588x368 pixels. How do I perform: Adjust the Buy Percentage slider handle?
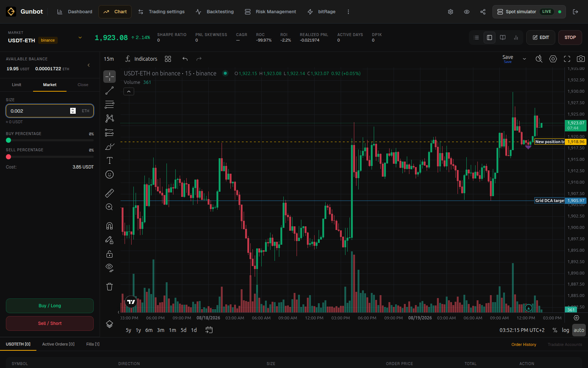(x=8, y=140)
